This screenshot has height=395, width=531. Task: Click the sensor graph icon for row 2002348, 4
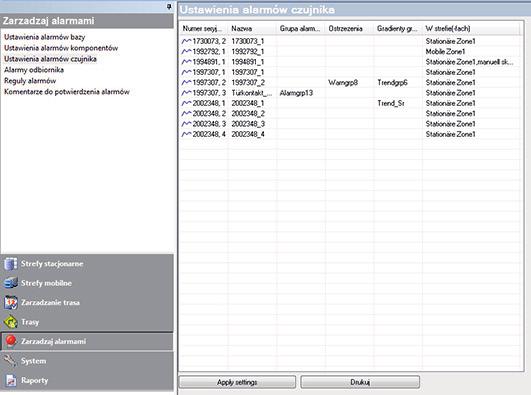click(x=186, y=134)
